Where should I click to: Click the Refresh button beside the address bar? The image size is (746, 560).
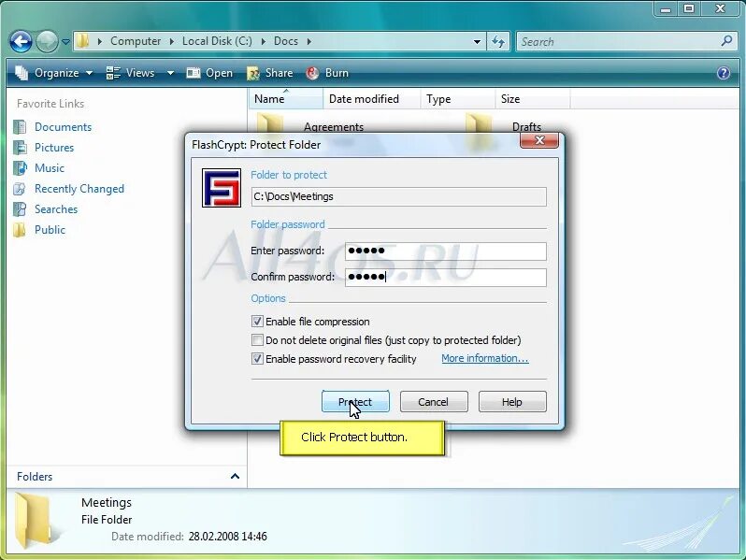(498, 42)
